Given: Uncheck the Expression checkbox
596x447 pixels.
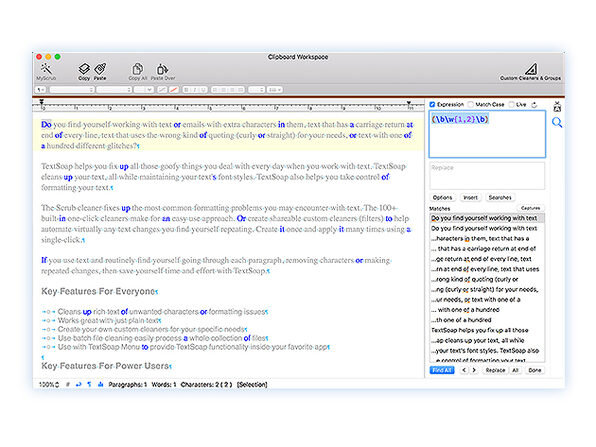Looking at the screenshot, I should click(432, 105).
